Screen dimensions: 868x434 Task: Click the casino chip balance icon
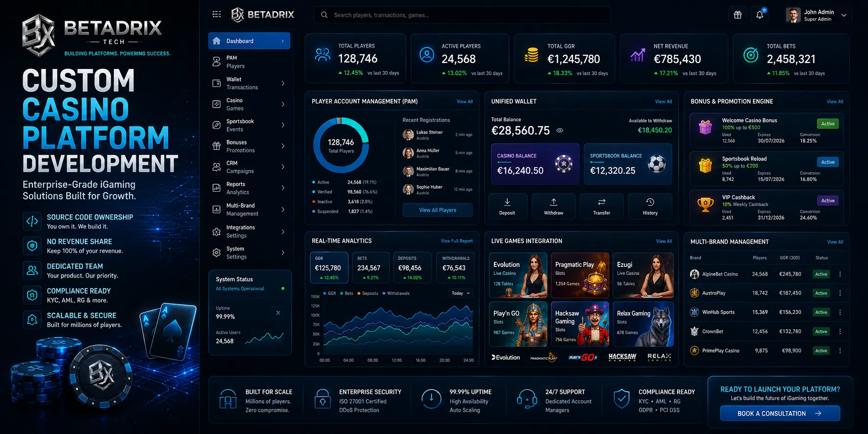[x=564, y=163]
